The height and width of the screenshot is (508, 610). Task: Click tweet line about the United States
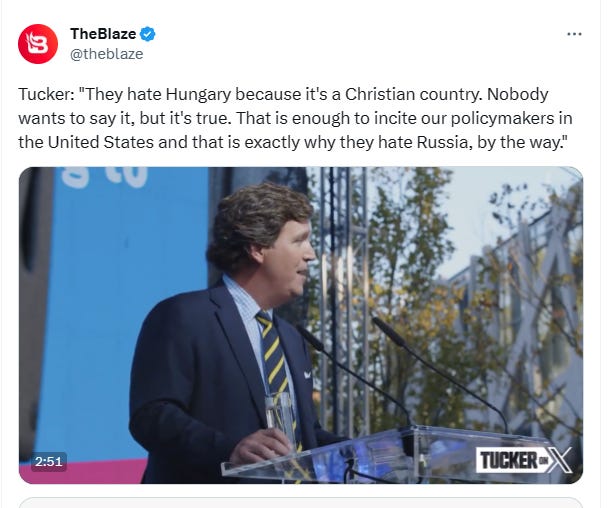293,142
